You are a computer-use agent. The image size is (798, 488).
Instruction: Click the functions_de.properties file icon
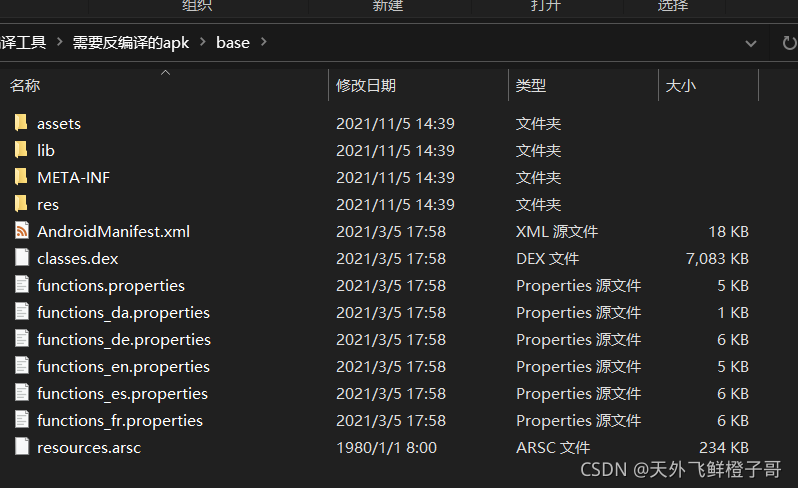pyautogui.click(x=21, y=339)
